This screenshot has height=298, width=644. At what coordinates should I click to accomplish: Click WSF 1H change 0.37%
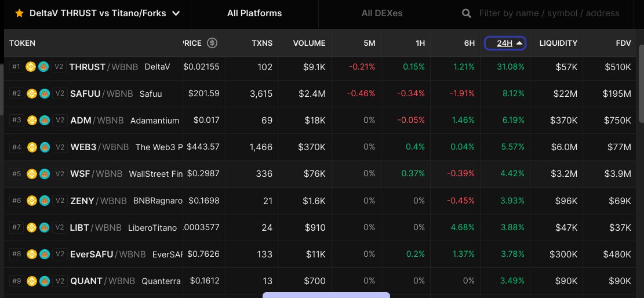tap(413, 173)
